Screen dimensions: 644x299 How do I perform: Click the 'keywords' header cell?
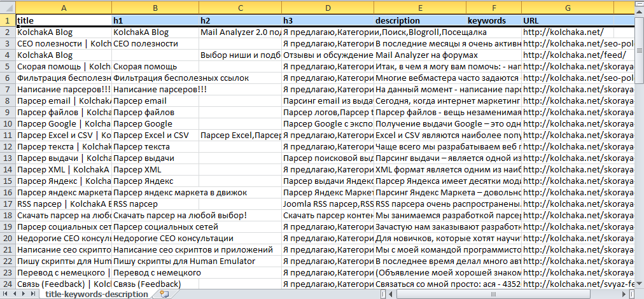[x=494, y=20]
